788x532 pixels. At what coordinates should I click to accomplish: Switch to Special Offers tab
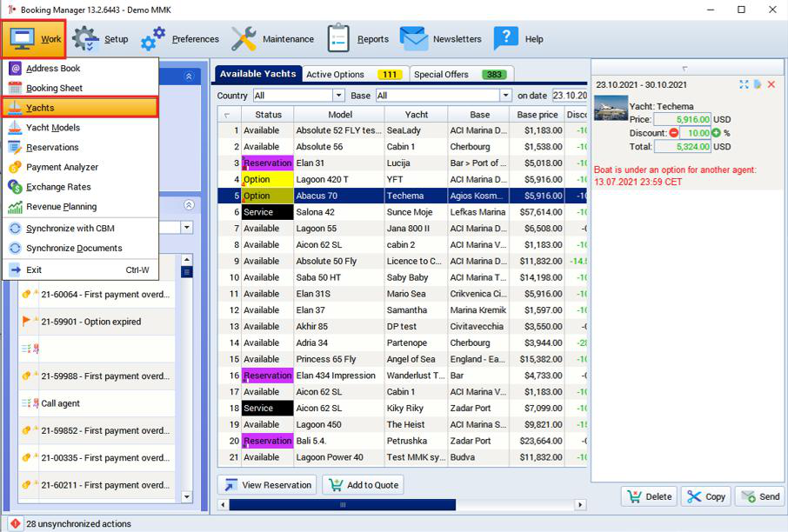pos(461,75)
